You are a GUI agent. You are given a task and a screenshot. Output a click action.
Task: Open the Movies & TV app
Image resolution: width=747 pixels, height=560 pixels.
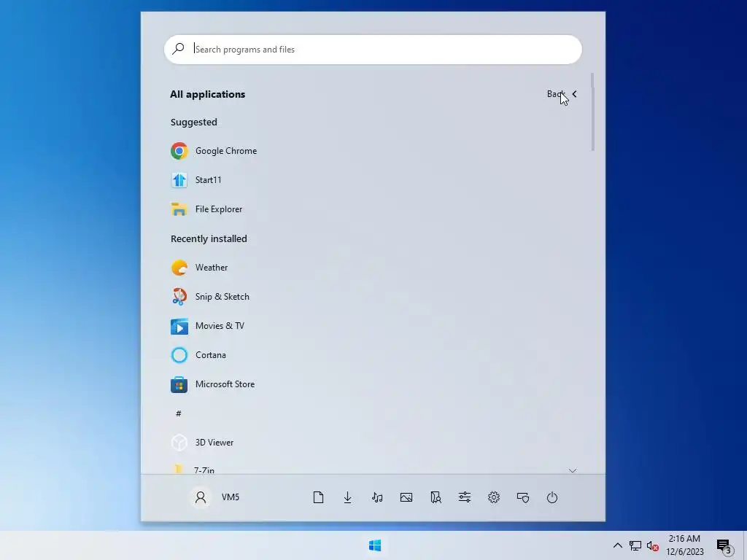pos(208,326)
